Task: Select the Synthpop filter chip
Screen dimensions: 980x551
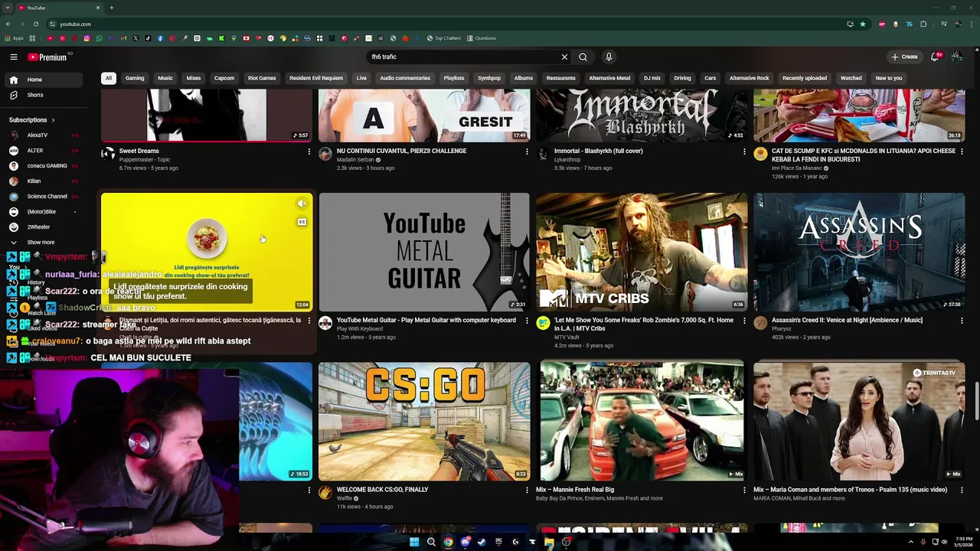Action: 489,78
